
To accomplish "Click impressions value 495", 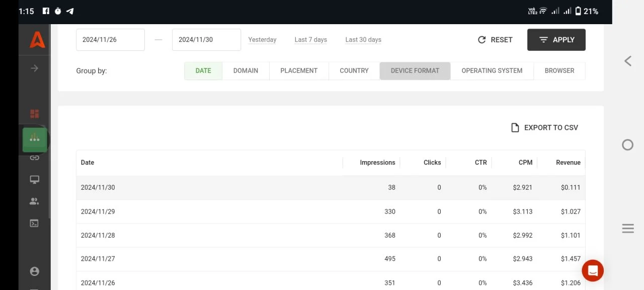I will pos(390,259).
